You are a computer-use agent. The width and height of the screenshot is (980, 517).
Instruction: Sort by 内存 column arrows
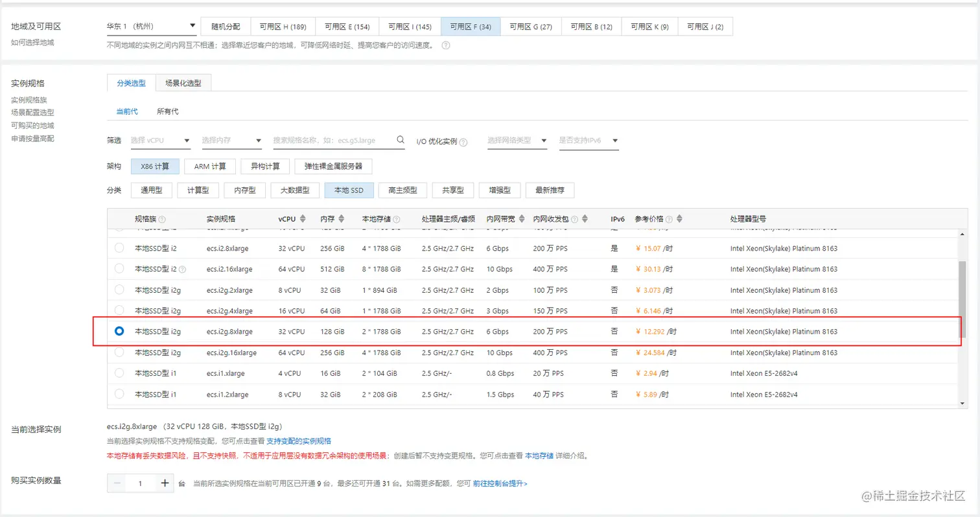pos(342,219)
